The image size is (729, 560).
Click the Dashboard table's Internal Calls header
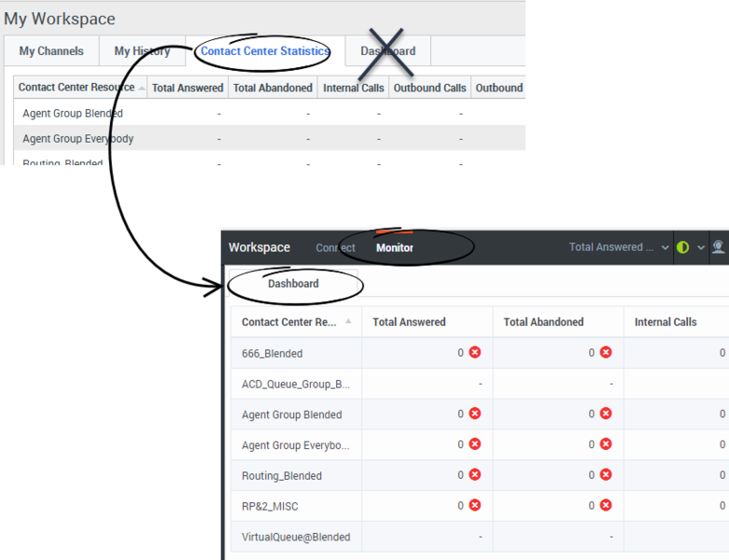[x=677, y=322]
